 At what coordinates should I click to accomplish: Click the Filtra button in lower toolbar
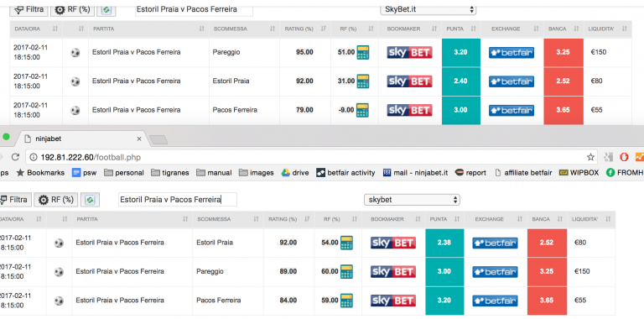14,200
